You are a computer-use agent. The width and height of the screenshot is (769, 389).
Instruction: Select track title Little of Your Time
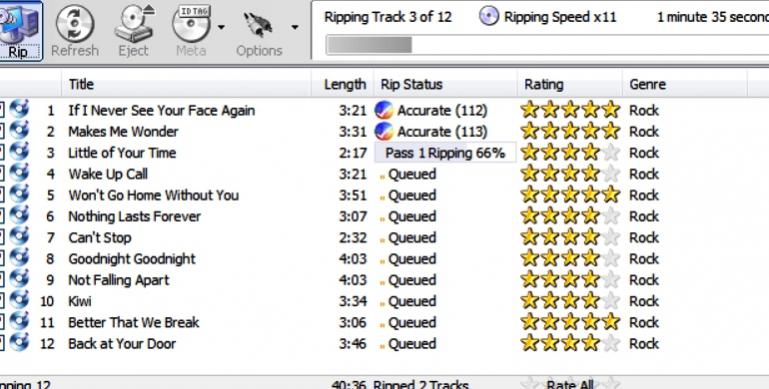coord(122,153)
